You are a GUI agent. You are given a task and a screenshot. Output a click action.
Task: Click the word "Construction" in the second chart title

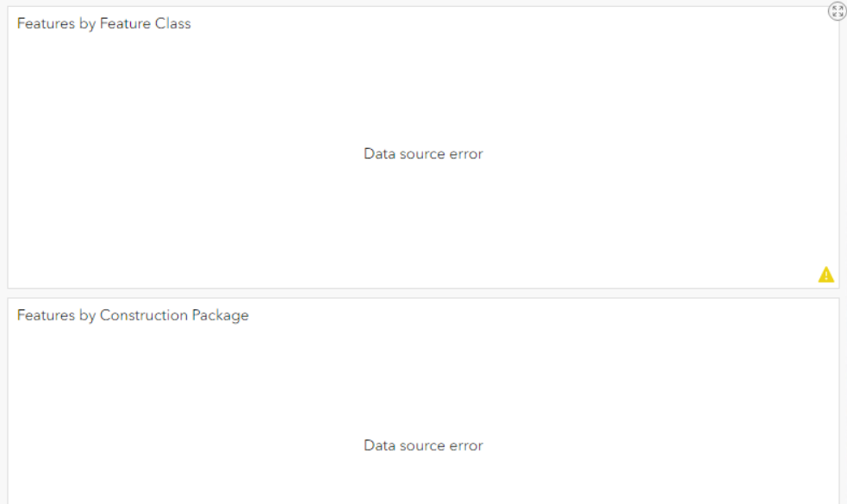144,315
